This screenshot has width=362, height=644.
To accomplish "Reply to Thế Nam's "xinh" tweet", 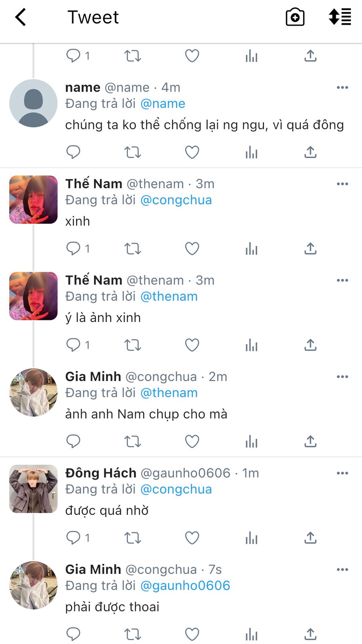I will [x=73, y=249].
